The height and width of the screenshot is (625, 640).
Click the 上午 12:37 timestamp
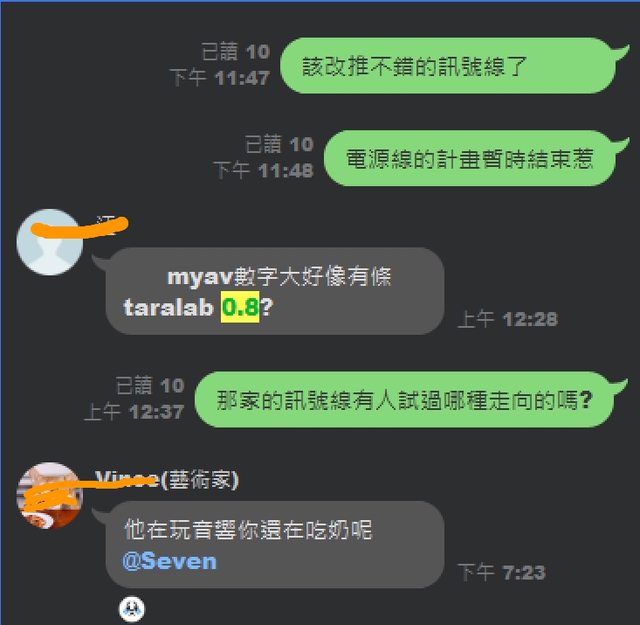coord(134,412)
